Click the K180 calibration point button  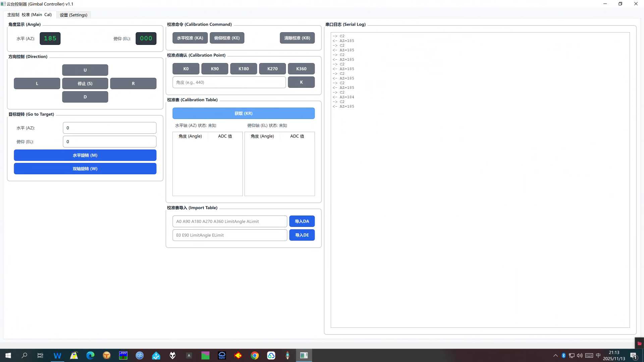pyautogui.click(x=244, y=69)
